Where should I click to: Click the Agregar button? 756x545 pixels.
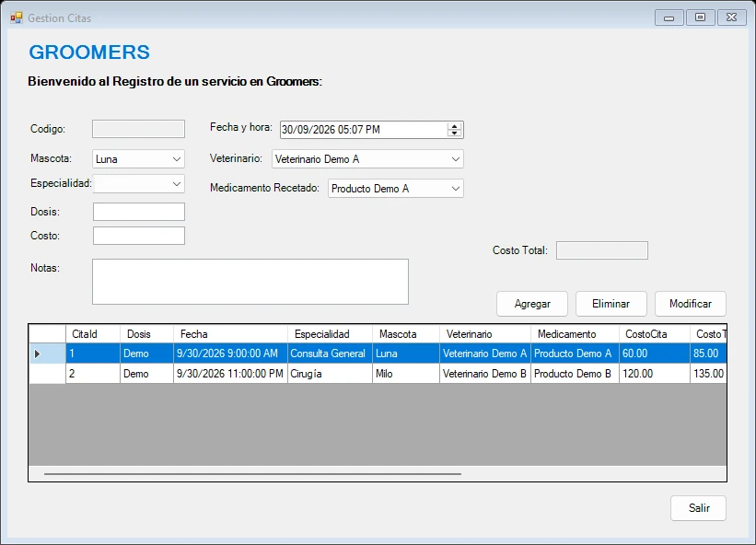point(532,304)
